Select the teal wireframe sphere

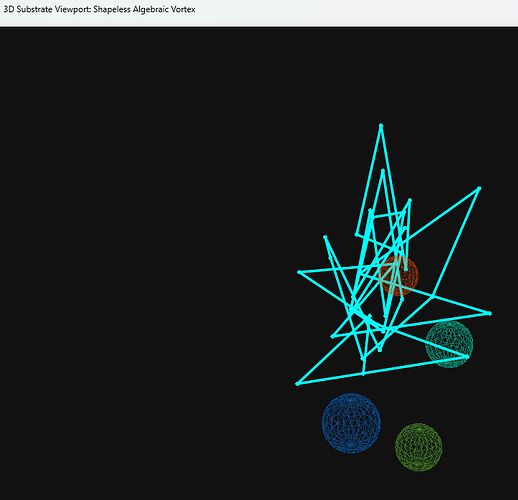click(449, 344)
